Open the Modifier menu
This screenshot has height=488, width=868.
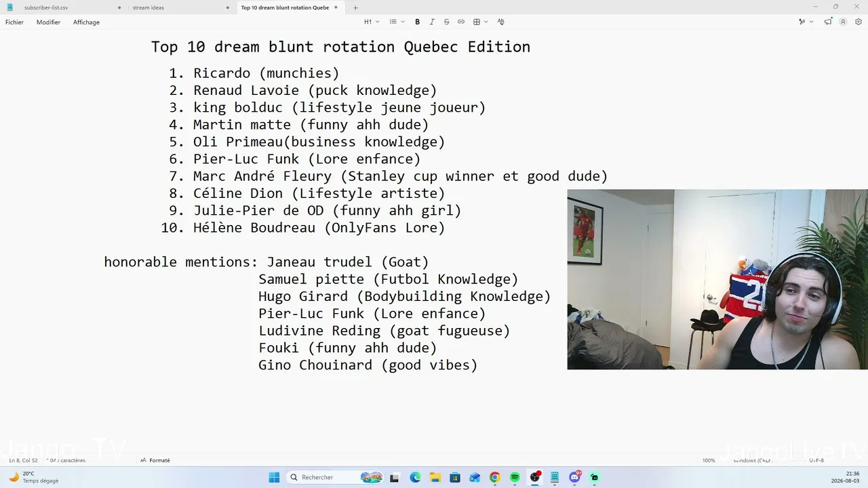(x=48, y=22)
